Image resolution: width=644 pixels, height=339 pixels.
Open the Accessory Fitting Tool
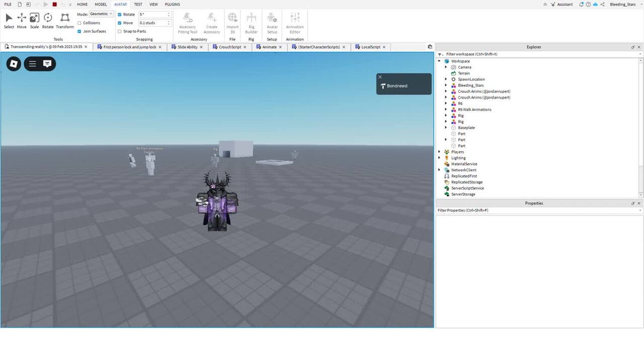[x=187, y=23]
